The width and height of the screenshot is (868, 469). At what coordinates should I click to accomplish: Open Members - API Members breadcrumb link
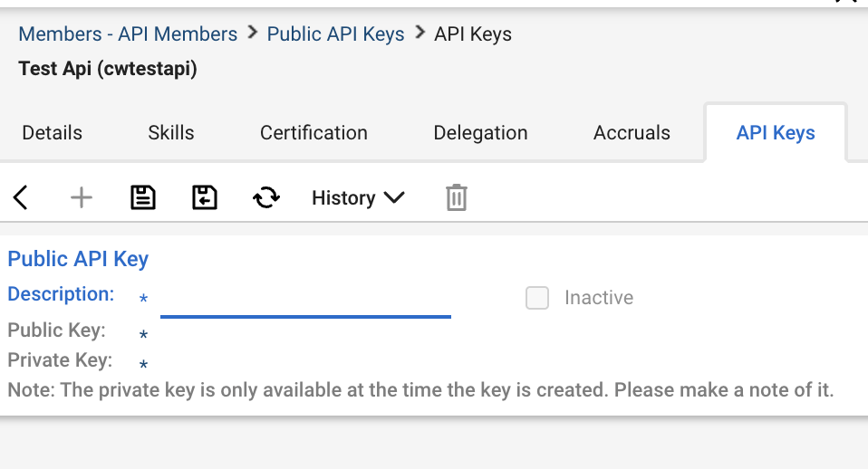128,34
